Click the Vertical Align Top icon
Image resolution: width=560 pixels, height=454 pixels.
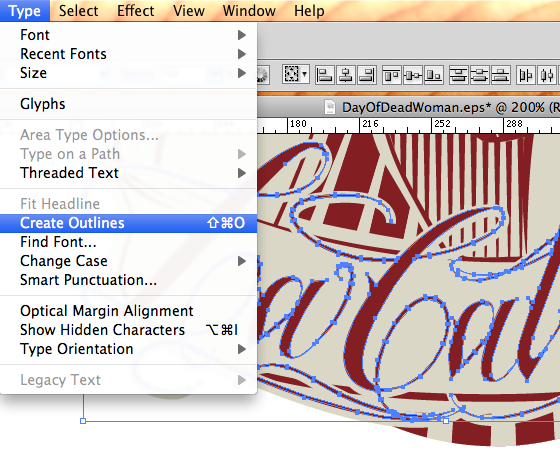coord(392,75)
